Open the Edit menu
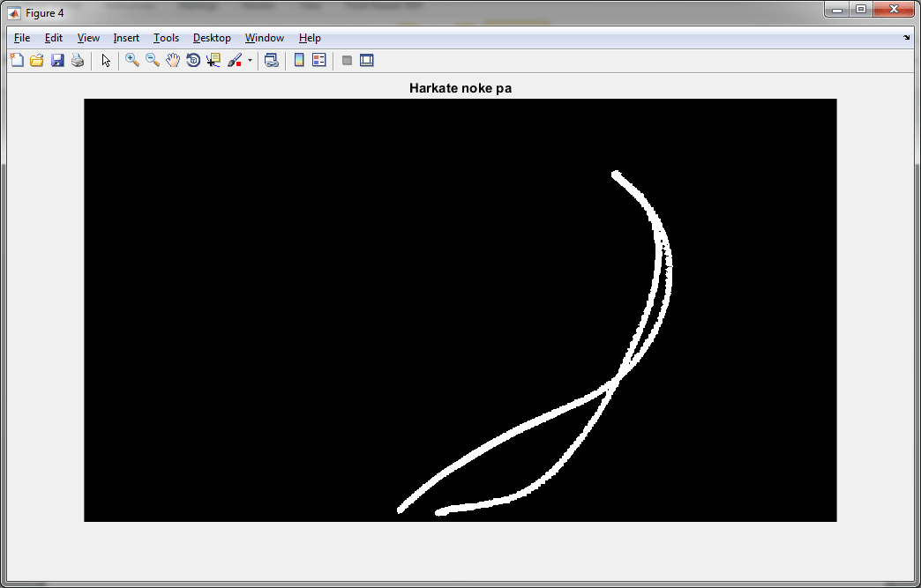The image size is (921, 588). click(x=54, y=38)
